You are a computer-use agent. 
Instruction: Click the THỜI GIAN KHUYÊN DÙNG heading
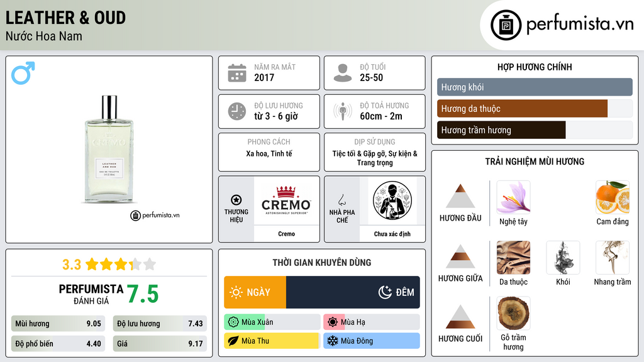pos(322,262)
